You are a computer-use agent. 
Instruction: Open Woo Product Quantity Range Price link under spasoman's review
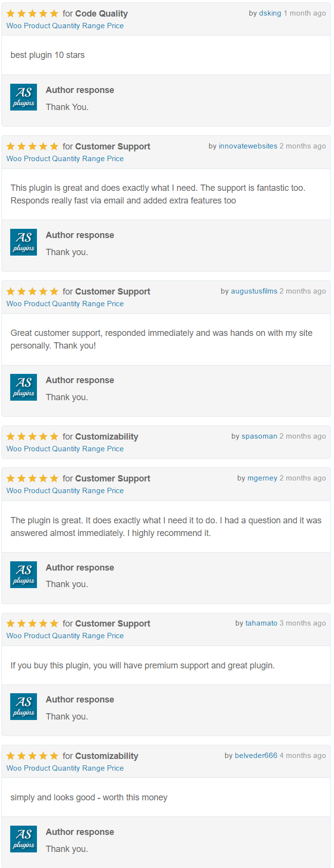[x=65, y=449]
